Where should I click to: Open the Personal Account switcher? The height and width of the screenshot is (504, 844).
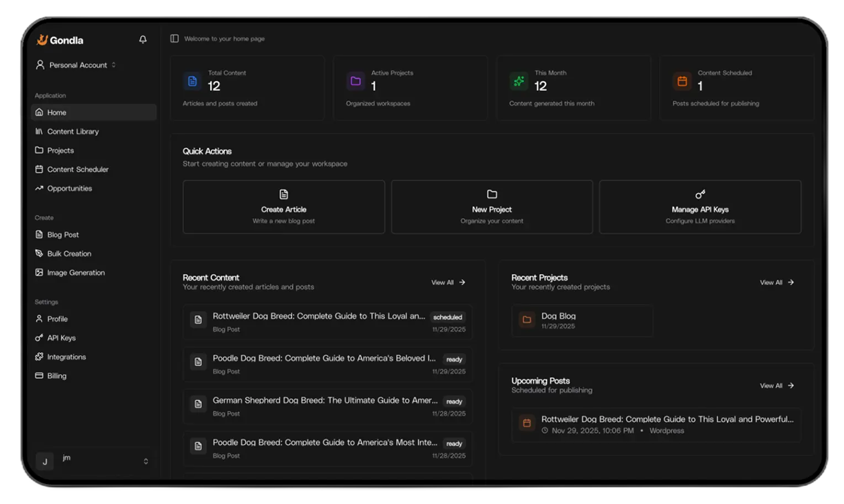pos(76,65)
